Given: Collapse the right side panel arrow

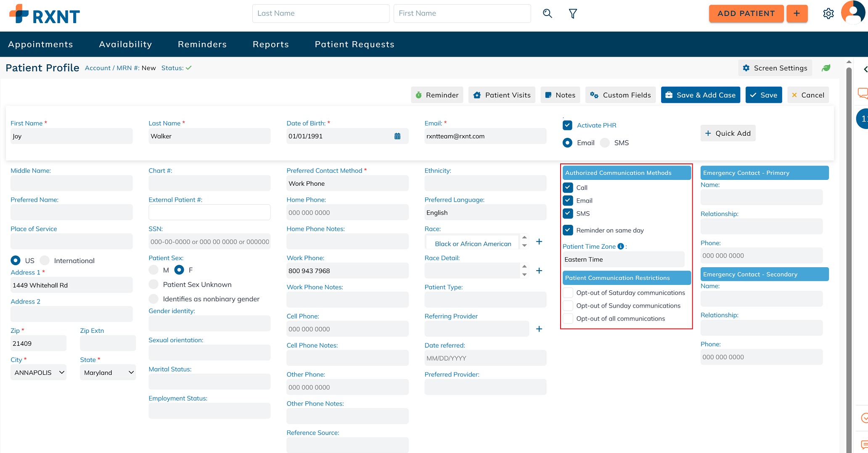Looking at the screenshot, I should (865, 69).
